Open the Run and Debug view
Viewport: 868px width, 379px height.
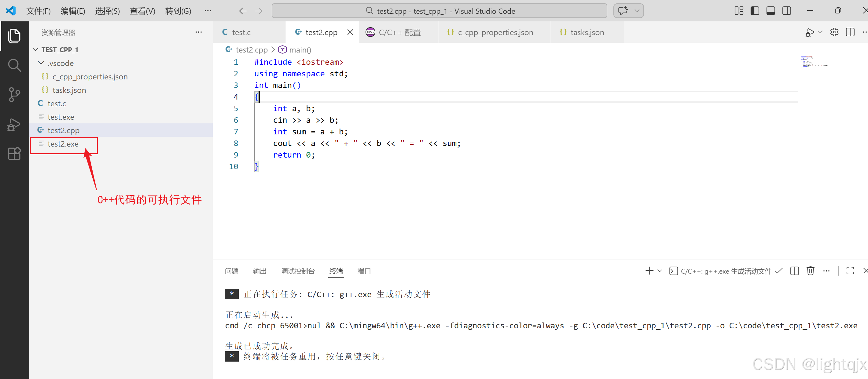pos(14,124)
